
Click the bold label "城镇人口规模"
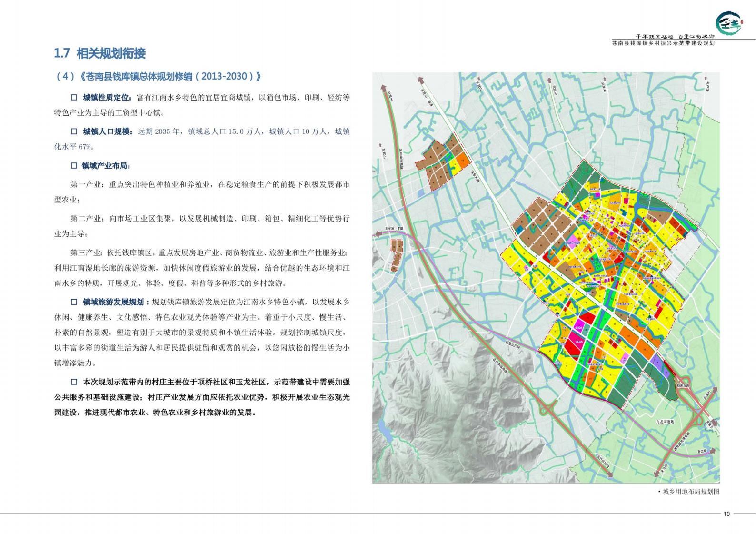[x=106, y=131]
